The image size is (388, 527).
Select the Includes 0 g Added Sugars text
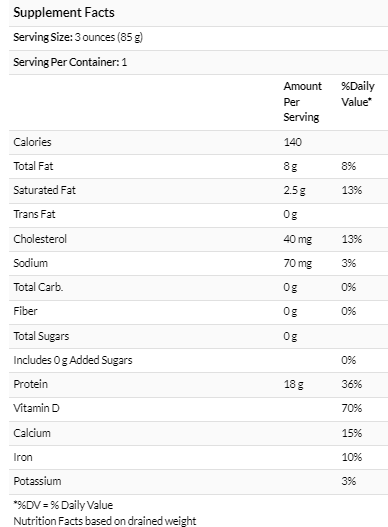pos(73,360)
